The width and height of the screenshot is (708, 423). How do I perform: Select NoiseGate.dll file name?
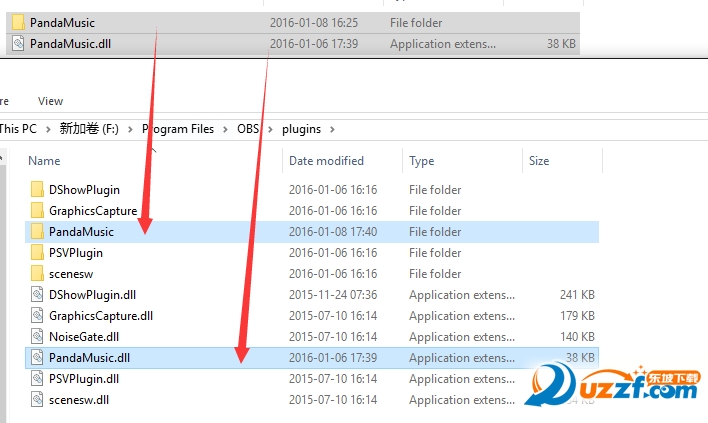tap(84, 336)
